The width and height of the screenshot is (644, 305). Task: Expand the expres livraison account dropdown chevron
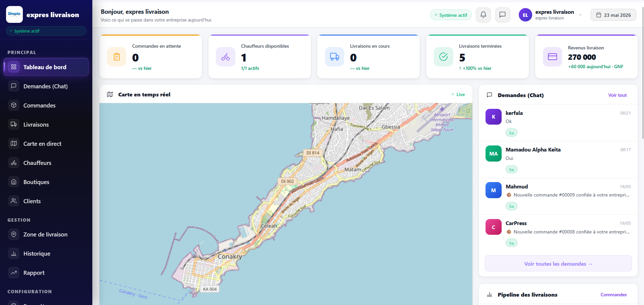coord(580,15)
